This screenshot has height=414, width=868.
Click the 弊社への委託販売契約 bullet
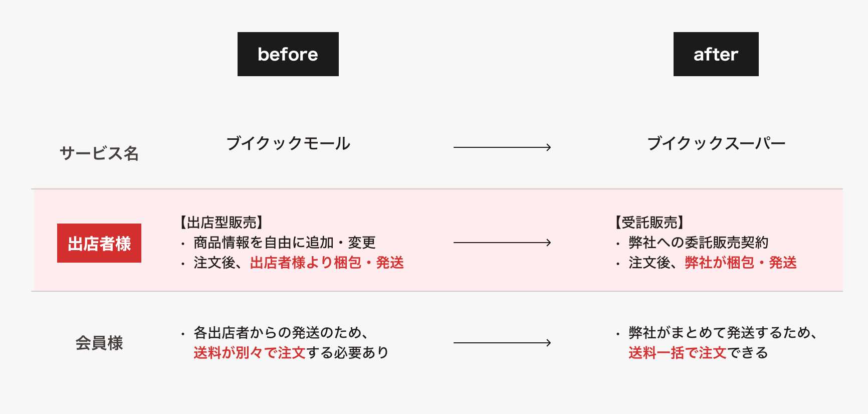point(698,243)
